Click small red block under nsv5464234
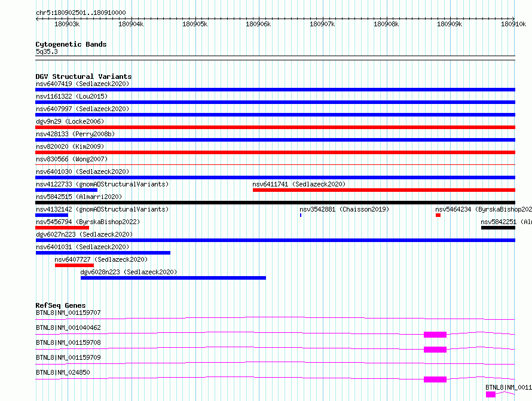This screenshot has width=532, height=401. [438, 215]
